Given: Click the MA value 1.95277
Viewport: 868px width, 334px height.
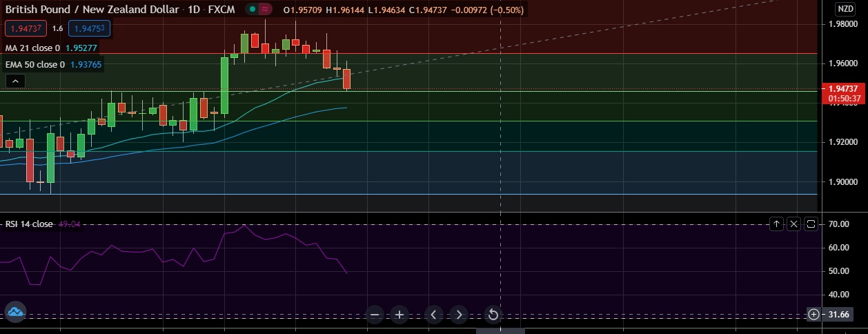Looking at the screenshot, I should pos(82,48).
